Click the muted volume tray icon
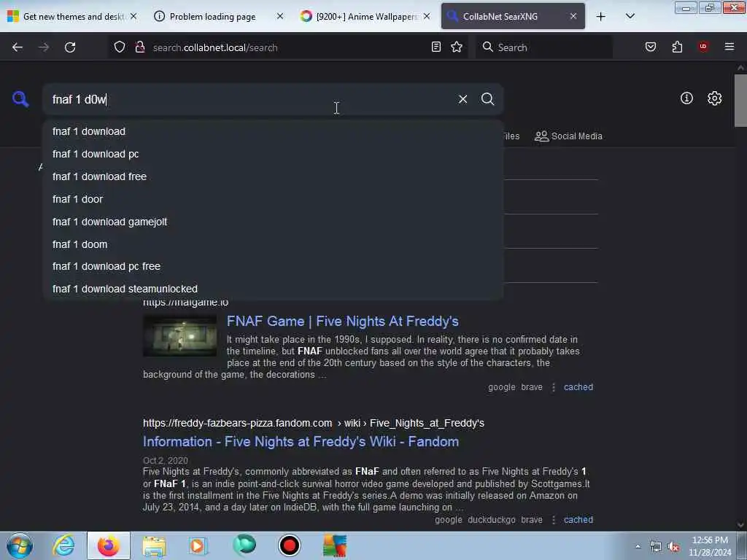This screenshot has width=747, height=560. click(x=673, y=547)
